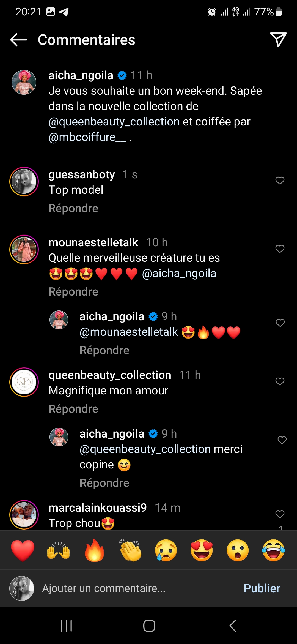Insert the fire quick emoji
297x644 pixels.
(x=94, y=550)
